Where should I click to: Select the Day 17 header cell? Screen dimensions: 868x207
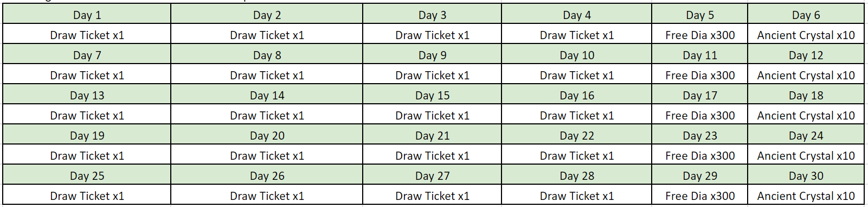[699, 95]
